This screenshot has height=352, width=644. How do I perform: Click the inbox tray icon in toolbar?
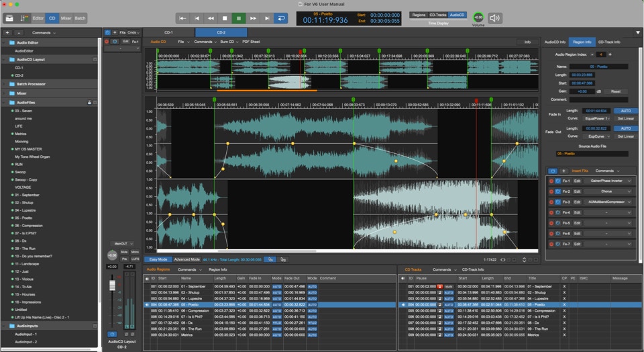click(x=10, y=18)
